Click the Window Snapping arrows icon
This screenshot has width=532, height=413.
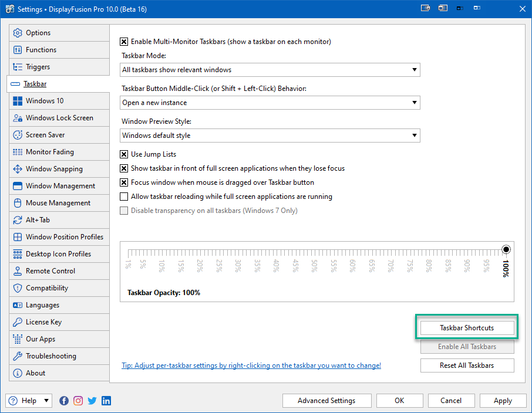(x=17, y=169)
